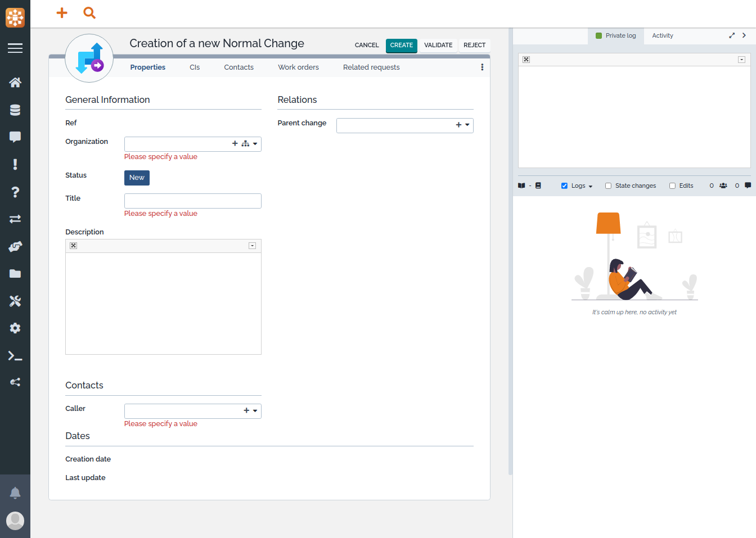The height and width of the screenshot is (538, 756).
Task: Expand the Parent change dropdown arrow
Action: [x=467, y=125]
